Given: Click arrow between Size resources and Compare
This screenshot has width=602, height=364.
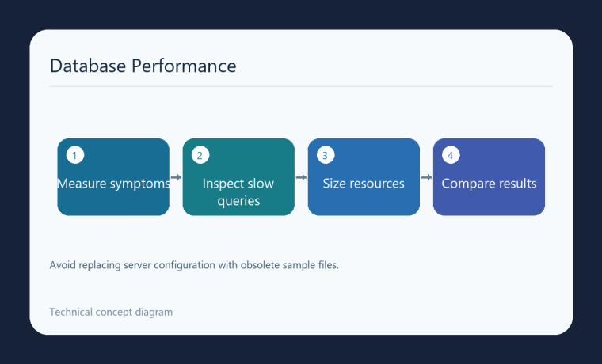Looking at the screenshot, I should coord(426,177).
